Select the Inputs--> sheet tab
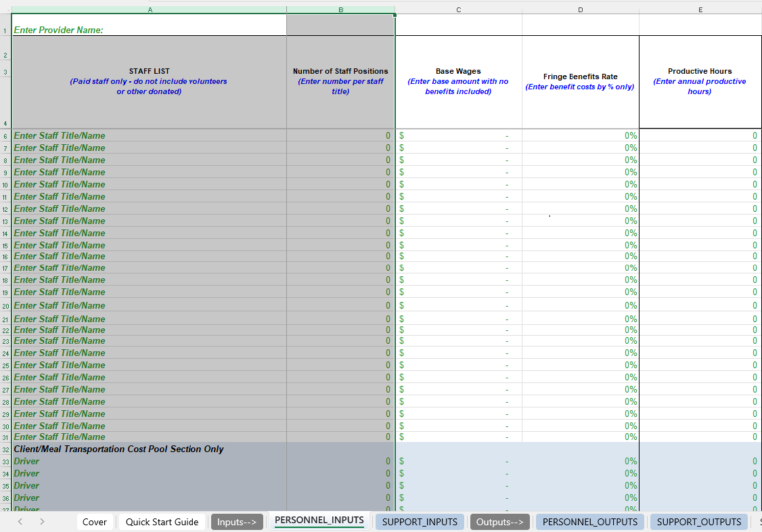This screenshot has width=762, height=532. tap(237, 521)
